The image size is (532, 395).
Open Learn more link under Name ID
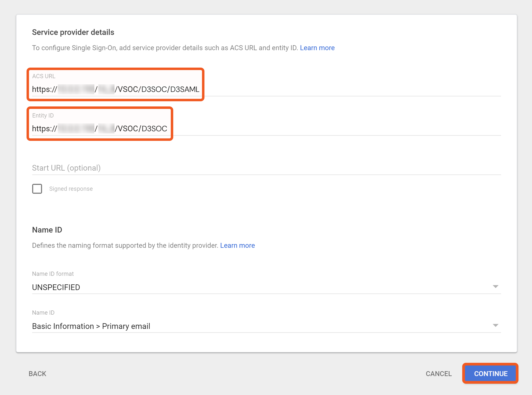(237, 245)
